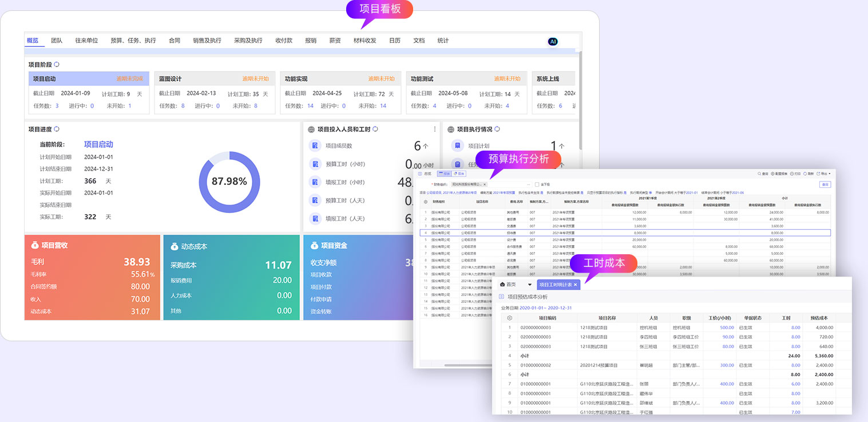Open the 采购及执行 tab

(248, 41)
